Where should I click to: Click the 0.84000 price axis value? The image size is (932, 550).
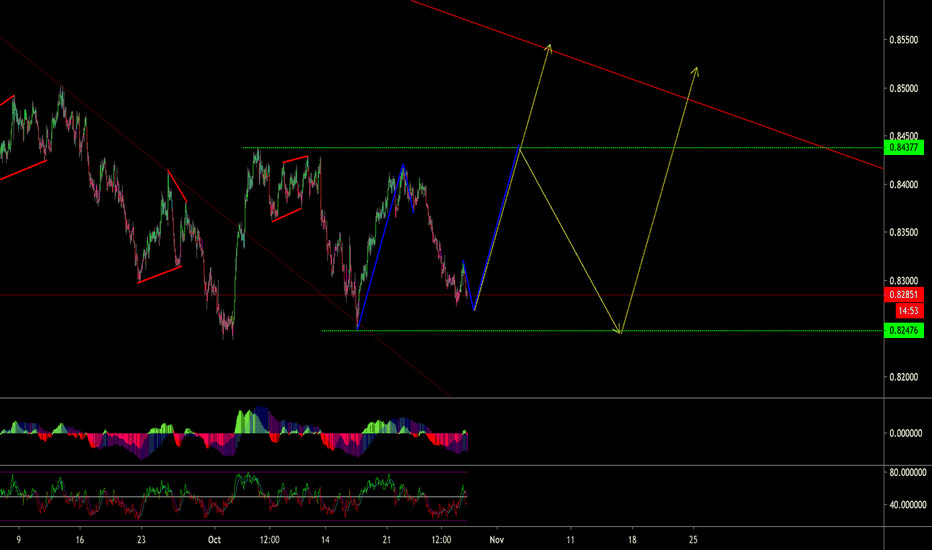point(903,184)
